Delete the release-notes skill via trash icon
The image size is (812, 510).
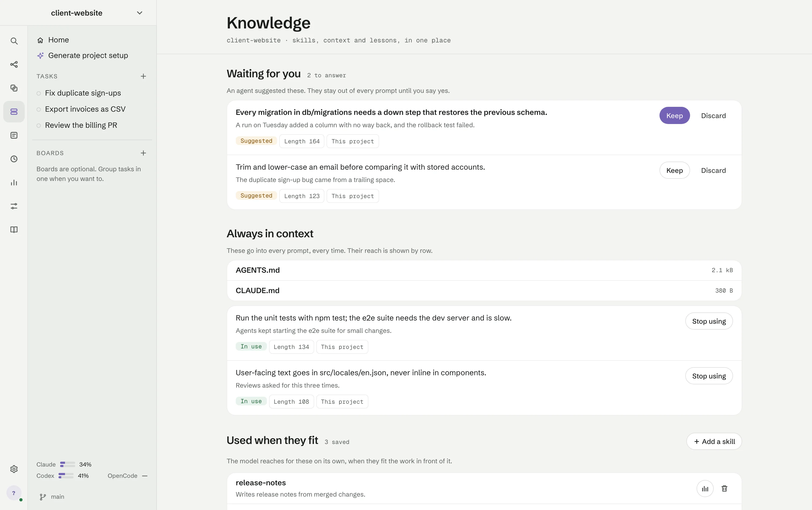pyautogui.click(x=724, y=489)
